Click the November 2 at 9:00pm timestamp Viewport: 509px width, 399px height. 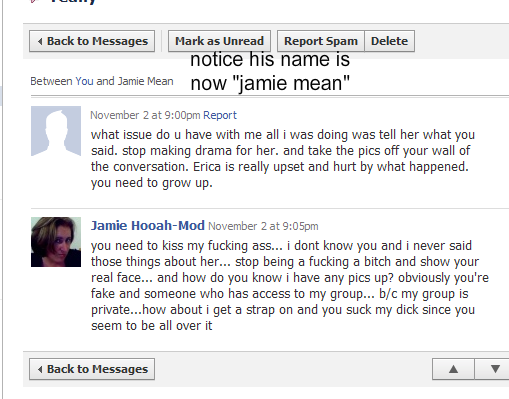(145, 115)
